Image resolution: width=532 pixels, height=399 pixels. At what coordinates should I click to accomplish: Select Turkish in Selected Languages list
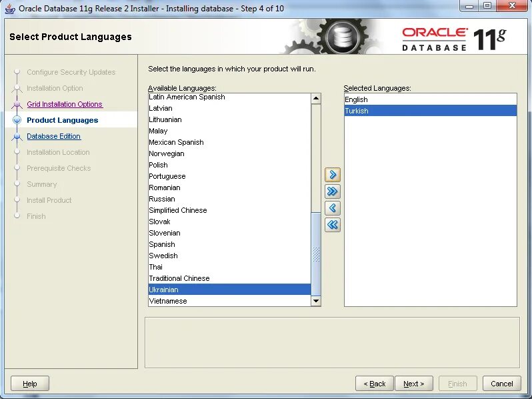(431, 111)
